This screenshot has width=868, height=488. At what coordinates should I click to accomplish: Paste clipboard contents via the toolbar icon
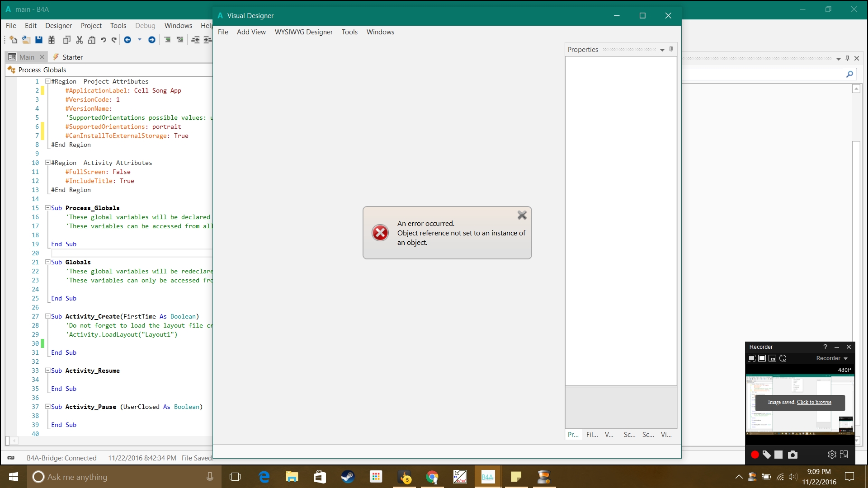tap(92, 40)
